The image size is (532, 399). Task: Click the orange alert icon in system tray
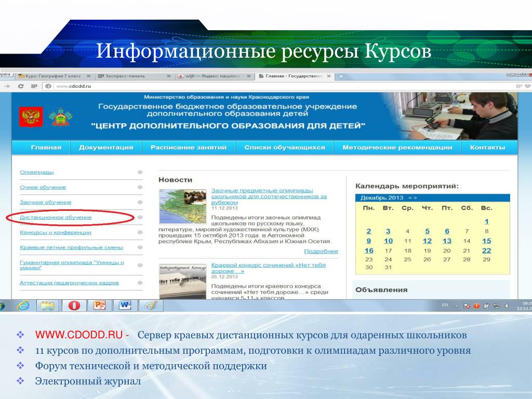pyautogui.click(x=476, y=305)
